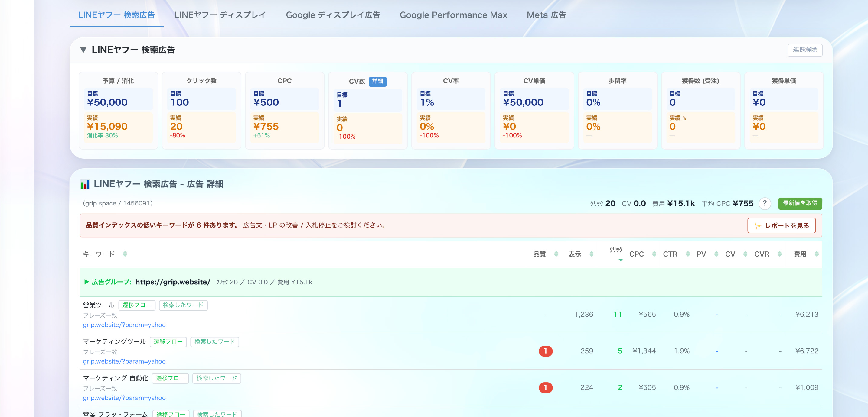Edit 獲得数 実績 pencil icon
Screen dimensions: 868x417
click(x=684, y=118)
